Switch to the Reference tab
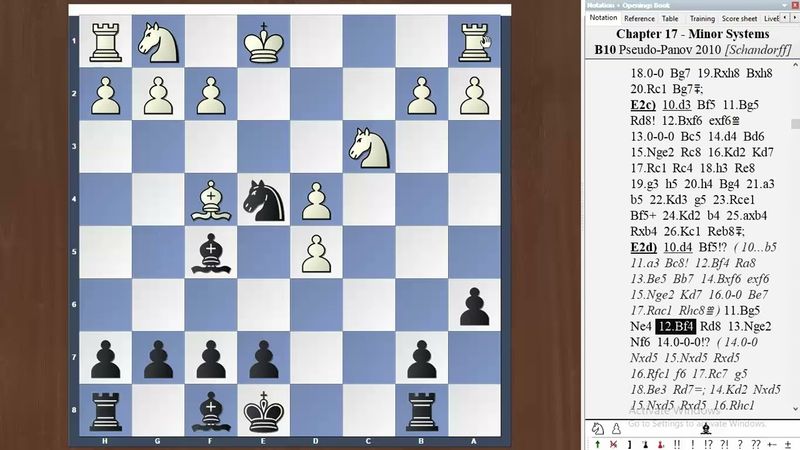800x450 pixels. coord(639,18)
